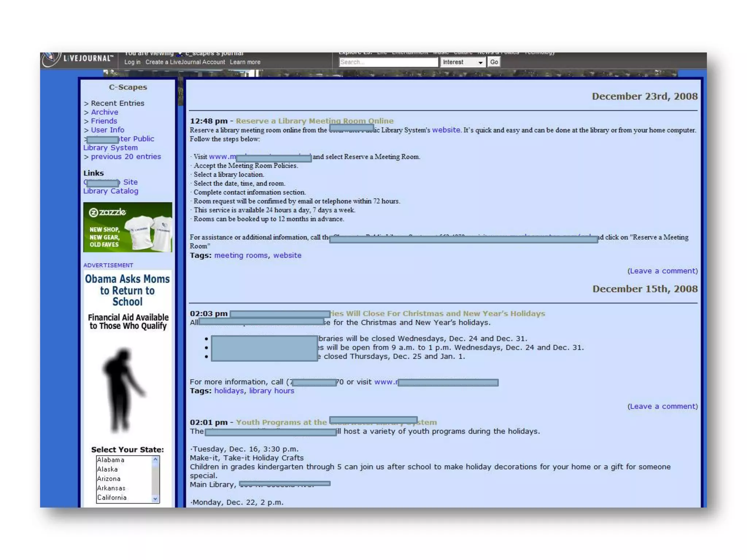The height and width of the screenshot is (560, 747).
Task: Open the Learn more link
Action: coord(245,62)
